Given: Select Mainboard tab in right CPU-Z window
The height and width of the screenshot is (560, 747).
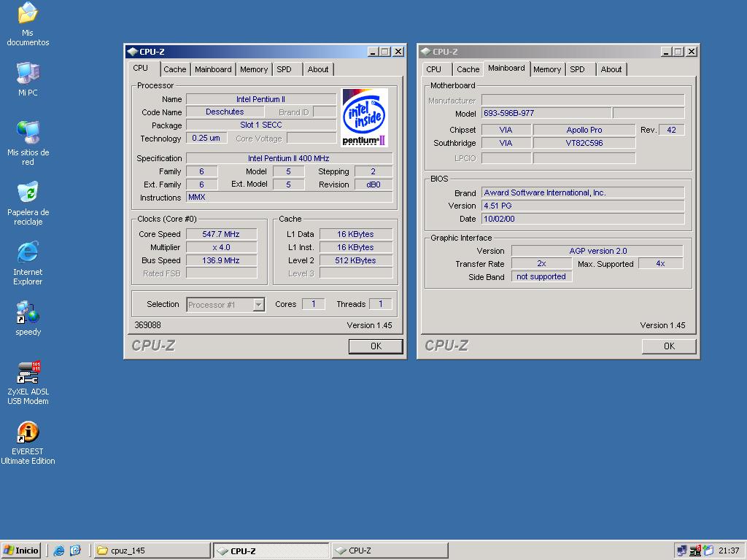Looking at the screenshot, I should (x=506, y=68).
